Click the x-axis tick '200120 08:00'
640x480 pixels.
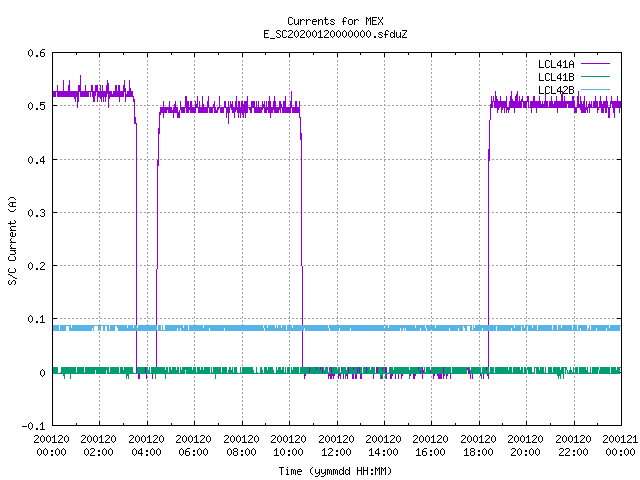click(x=241, y=446)
